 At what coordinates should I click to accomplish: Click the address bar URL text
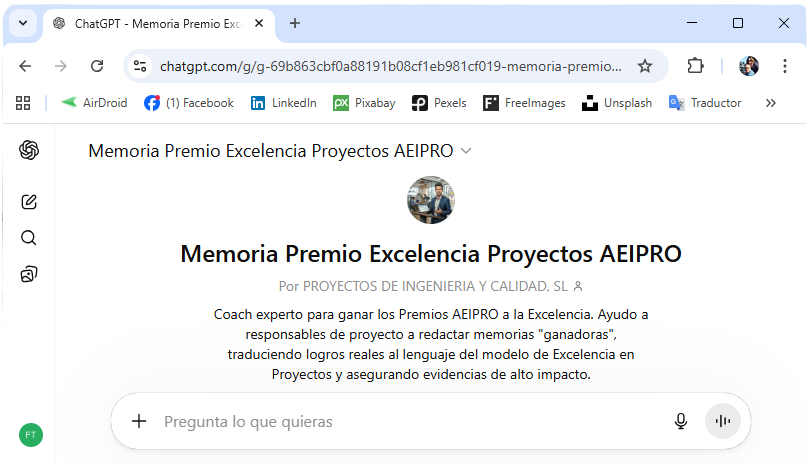tap(391, 67)
